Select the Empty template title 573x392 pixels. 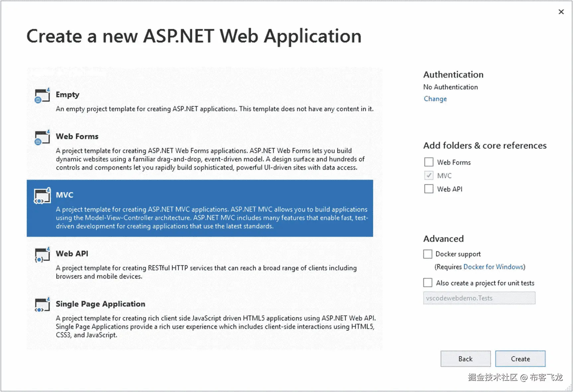(67, 95)
